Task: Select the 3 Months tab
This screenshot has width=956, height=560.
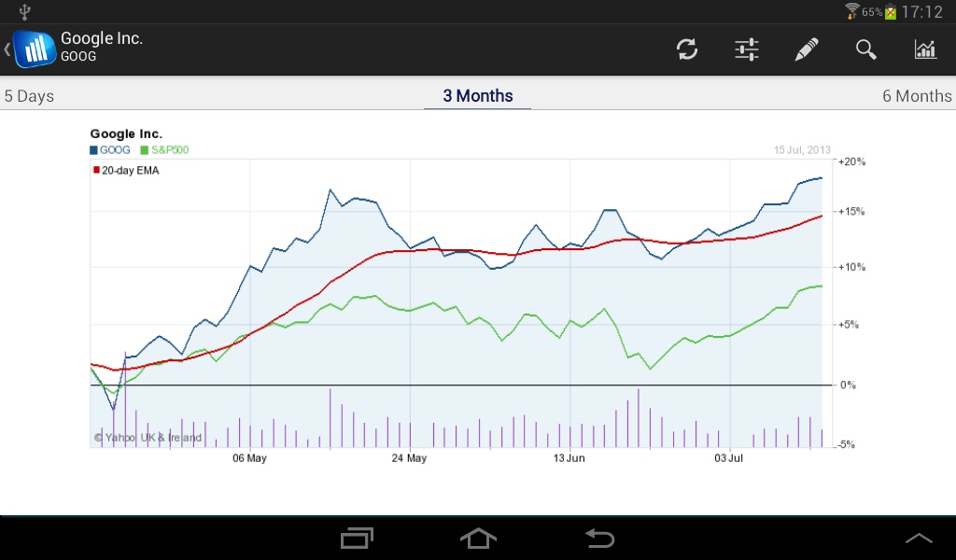Action: pyautogui.click(x=477, y=96)
